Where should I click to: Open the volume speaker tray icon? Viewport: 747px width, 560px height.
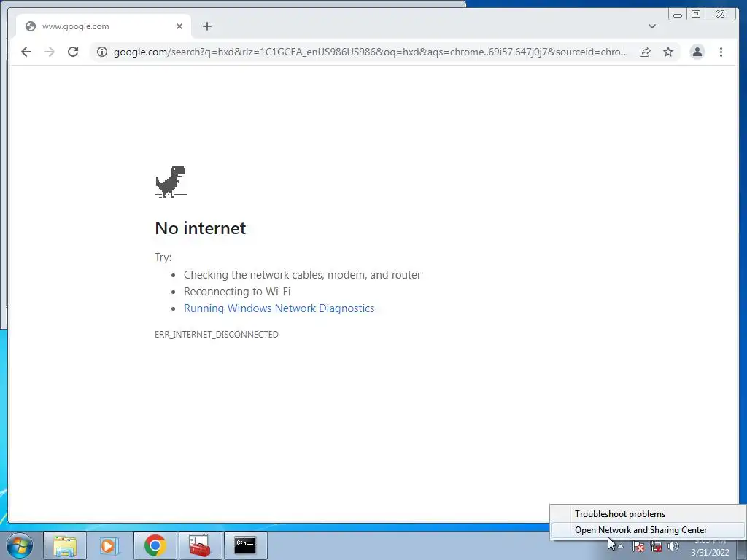point(673,547)
